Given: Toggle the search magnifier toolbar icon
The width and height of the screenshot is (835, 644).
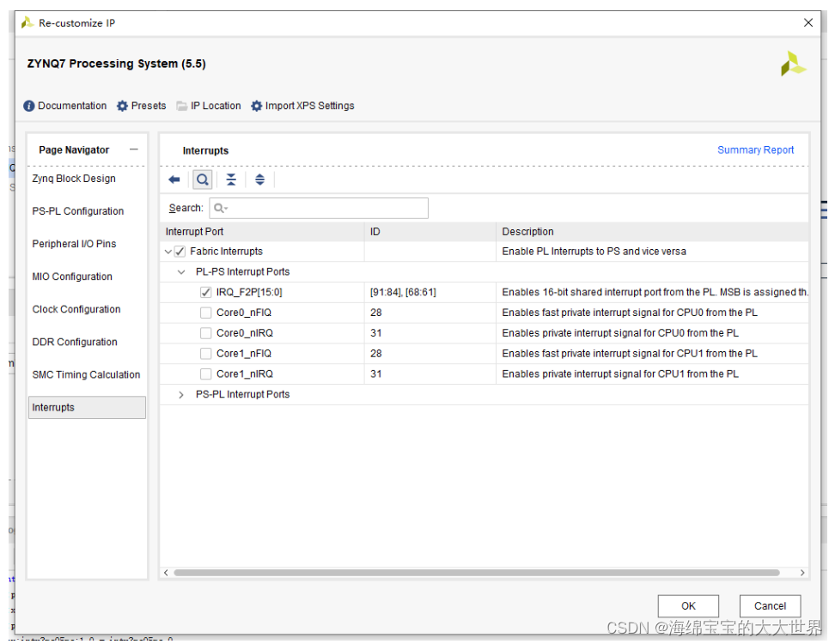Looking at the screenshot, I should pyautogui.click(x=203, y=180).
